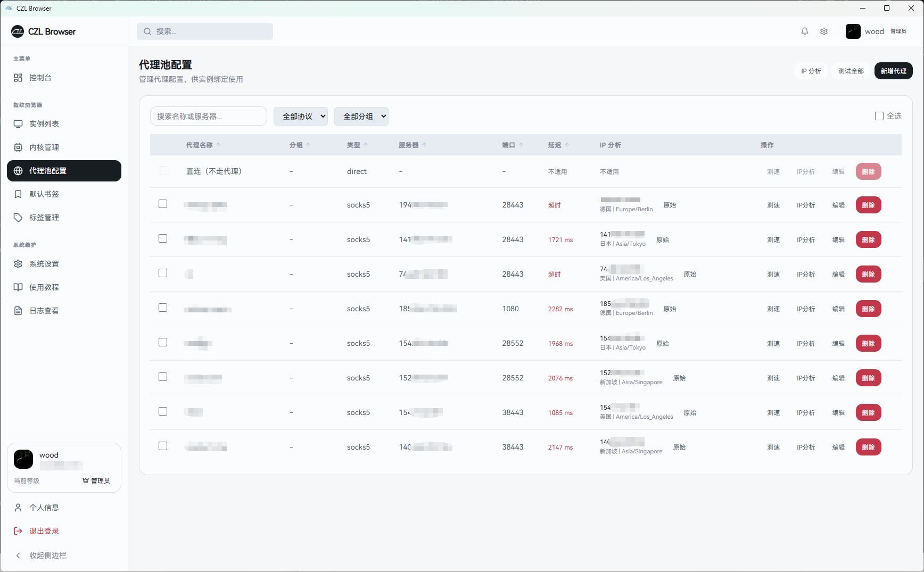Click IP分析 for the 1968 ms row
Screen dimensions: 924x572
pos(806,343)
